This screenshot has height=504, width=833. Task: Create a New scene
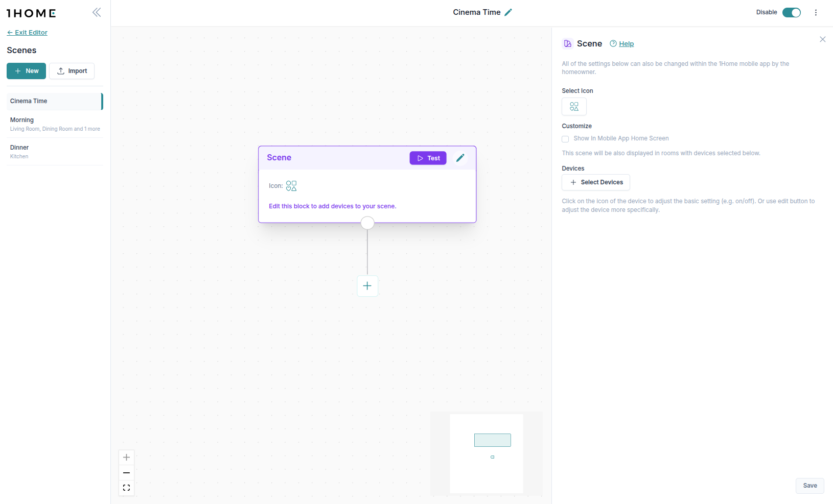[26, 71]
